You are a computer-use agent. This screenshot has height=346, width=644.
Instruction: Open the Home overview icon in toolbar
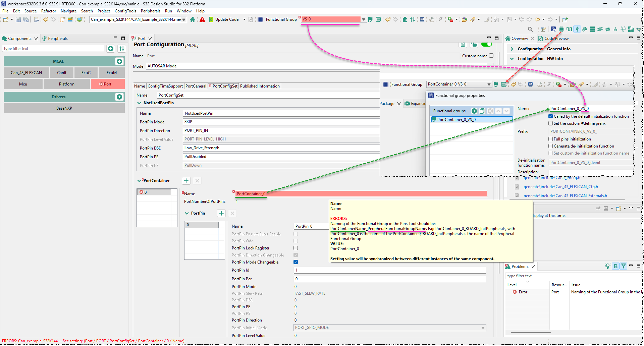193,19
